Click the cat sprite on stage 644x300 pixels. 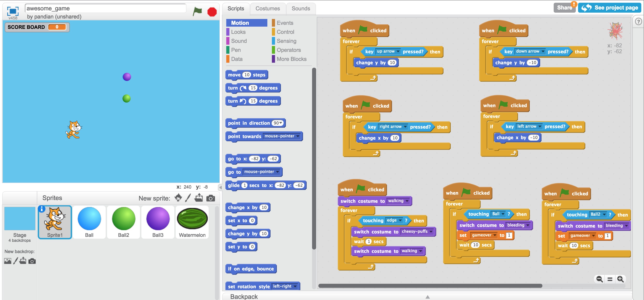(x=74, y=129)
